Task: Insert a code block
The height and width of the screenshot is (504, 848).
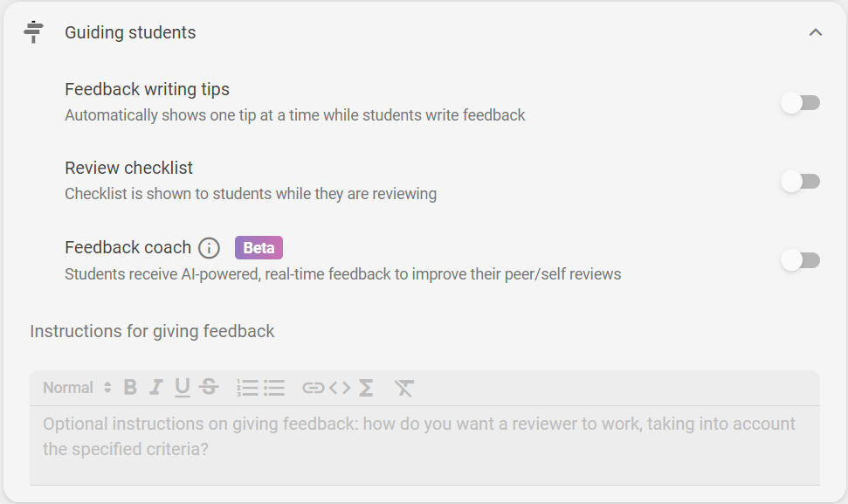Action: [x=340, y=388]
